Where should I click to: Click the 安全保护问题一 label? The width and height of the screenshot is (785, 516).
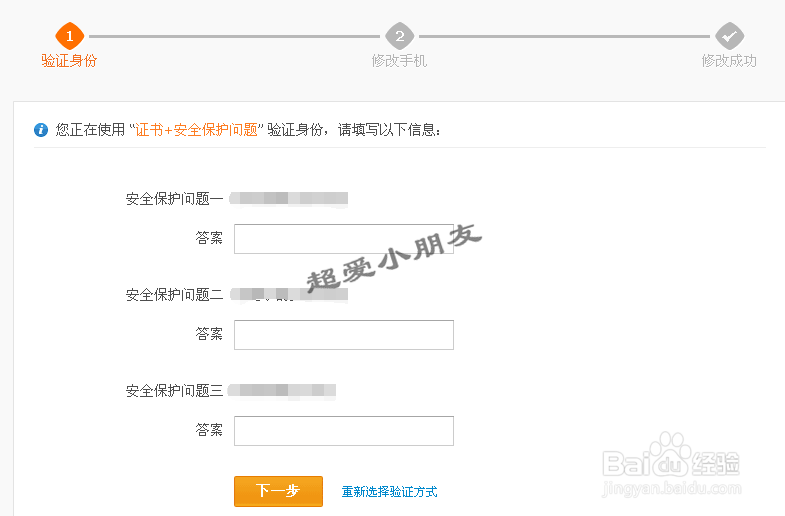coord(174,199)
